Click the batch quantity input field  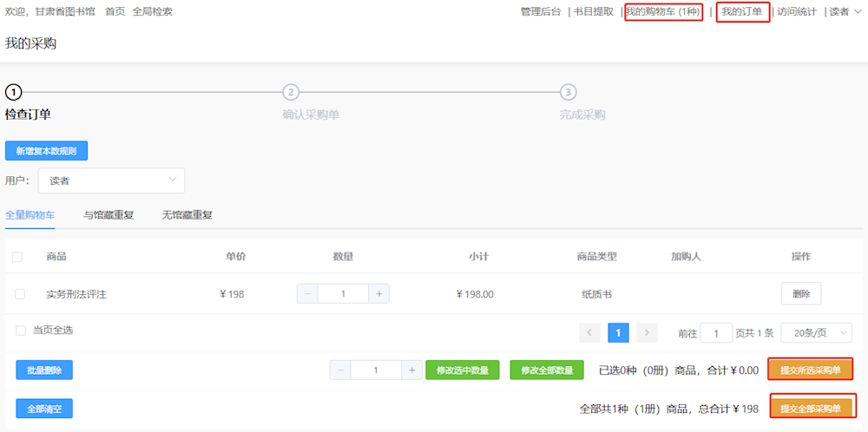click(x=377, y=370)
